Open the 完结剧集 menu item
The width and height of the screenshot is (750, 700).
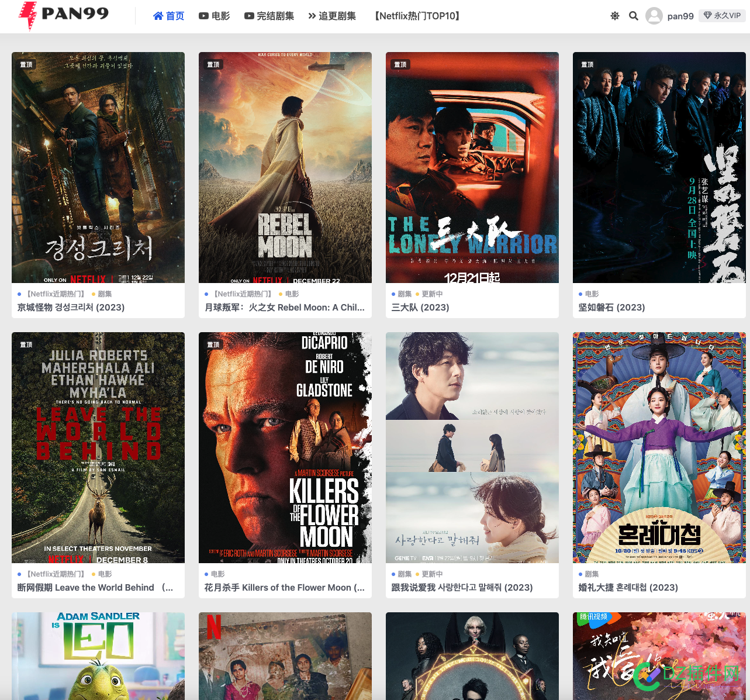pos(269,16)
